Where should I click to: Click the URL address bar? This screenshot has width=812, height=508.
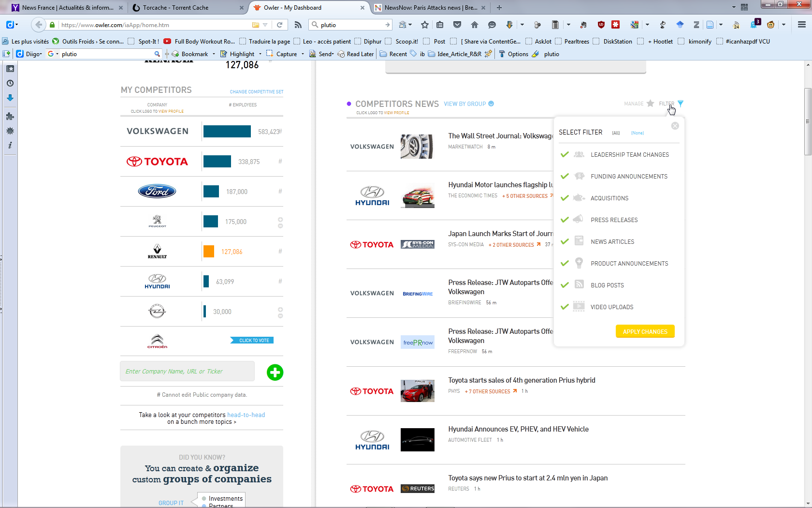(x=155, y=25)
